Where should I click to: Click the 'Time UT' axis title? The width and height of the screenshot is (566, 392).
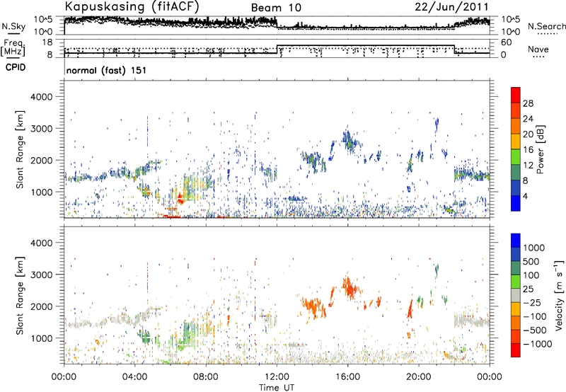[277, 388]
